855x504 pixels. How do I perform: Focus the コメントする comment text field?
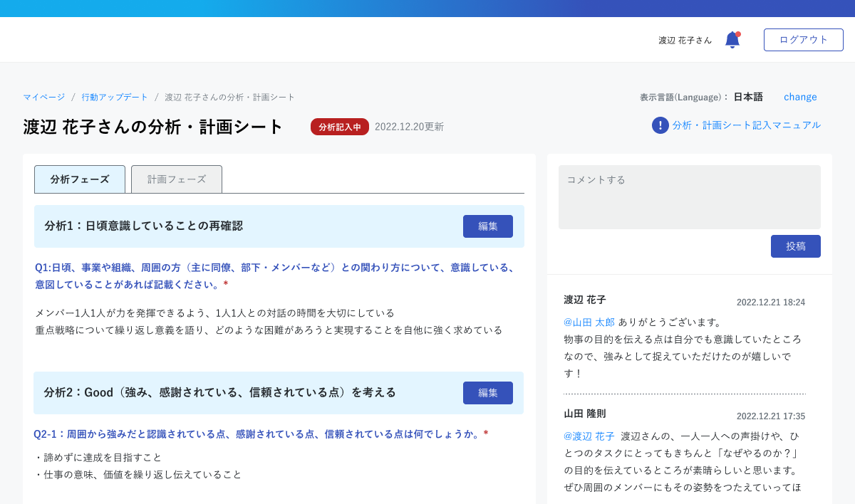689,197
